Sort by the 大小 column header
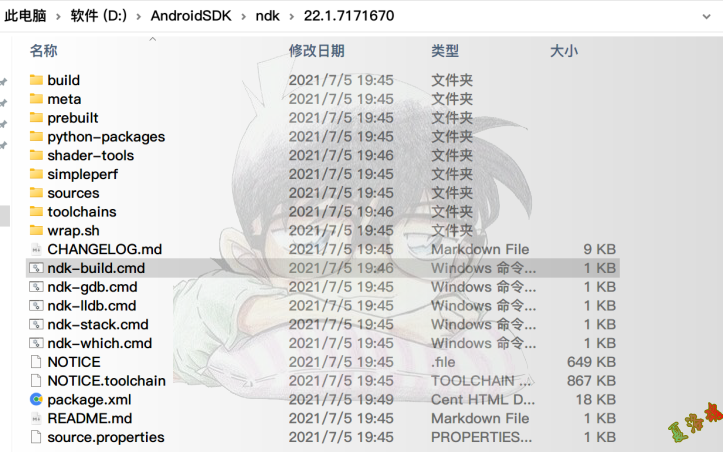The width and height of the screenshot is (723, 452). tap(564, 51)
